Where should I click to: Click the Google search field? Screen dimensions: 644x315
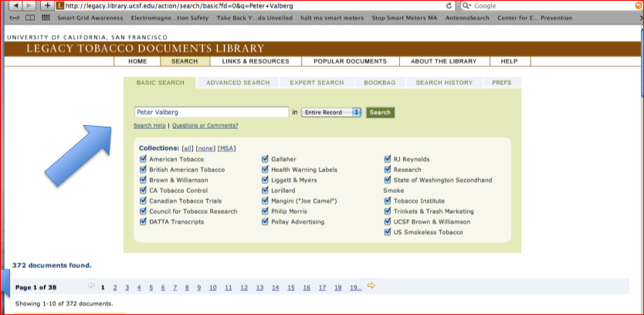click(x=549, y=5)
